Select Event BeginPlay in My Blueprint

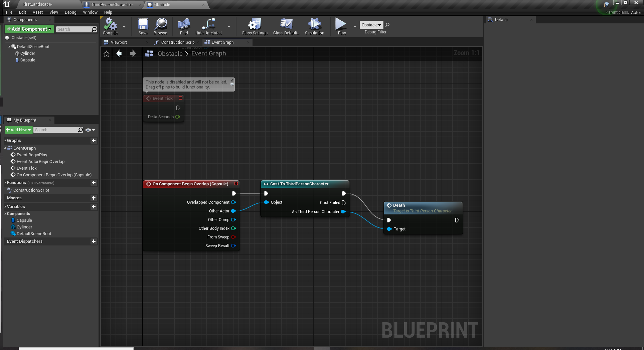coord(32,155)
